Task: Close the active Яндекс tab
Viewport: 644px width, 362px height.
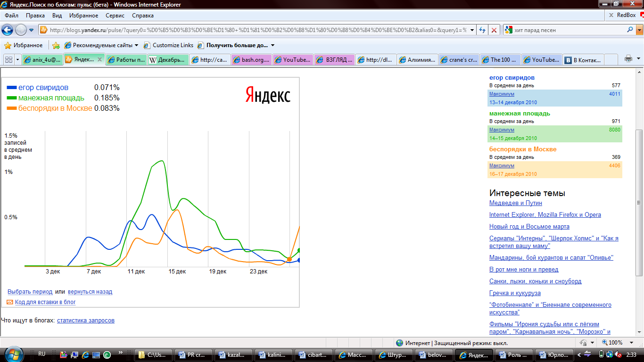Action: [x=100, y=60]
